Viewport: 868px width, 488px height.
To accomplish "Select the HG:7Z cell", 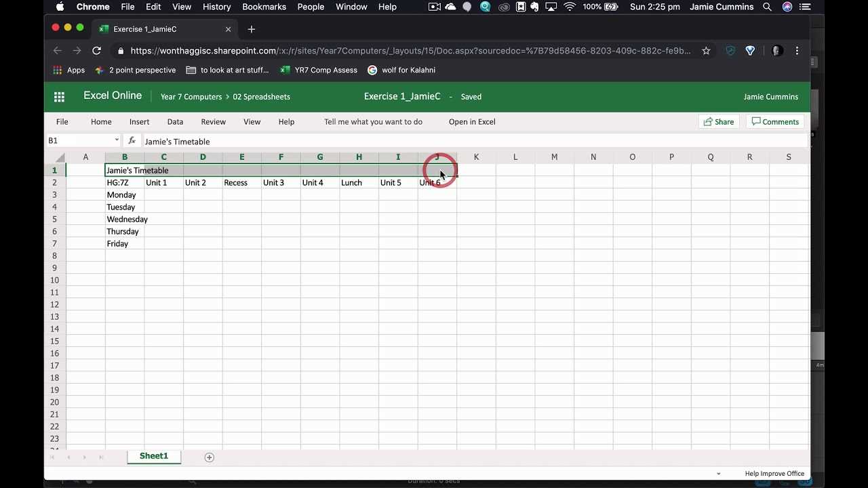I will pyautogui.click(x=125, y=183).
